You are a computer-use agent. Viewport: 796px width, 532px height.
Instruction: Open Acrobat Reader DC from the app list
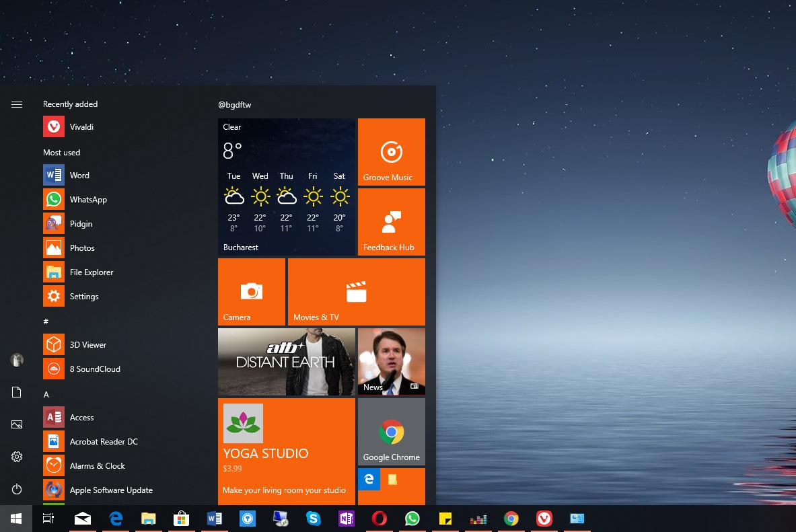pos(123,442)
